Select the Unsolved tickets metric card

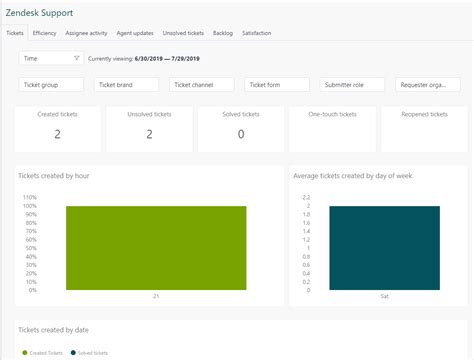149,129
